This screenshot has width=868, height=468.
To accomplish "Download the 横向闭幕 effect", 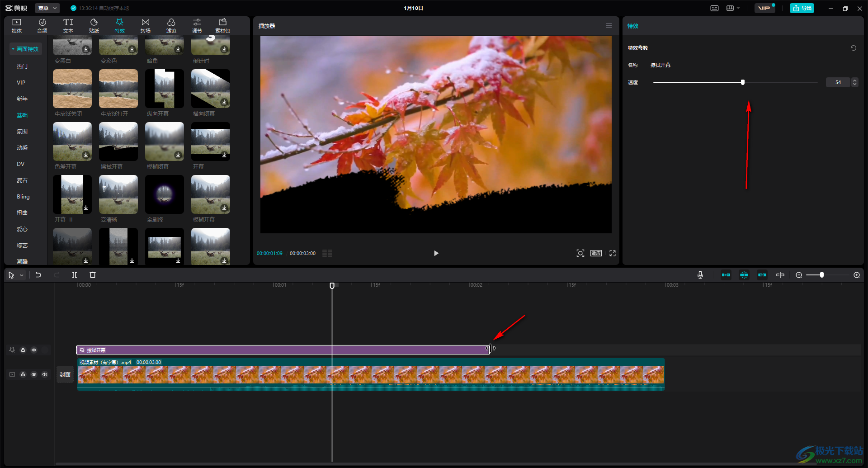I will [x=224, y=102].
